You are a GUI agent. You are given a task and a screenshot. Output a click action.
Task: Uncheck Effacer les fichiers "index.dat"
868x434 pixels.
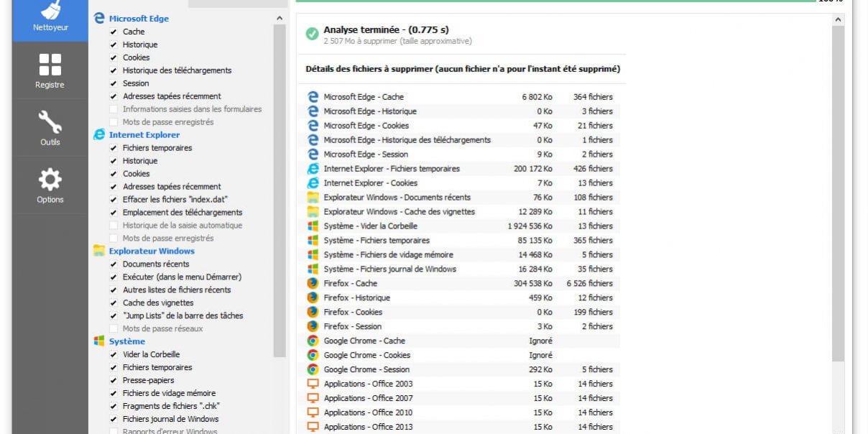pos(114,199)
